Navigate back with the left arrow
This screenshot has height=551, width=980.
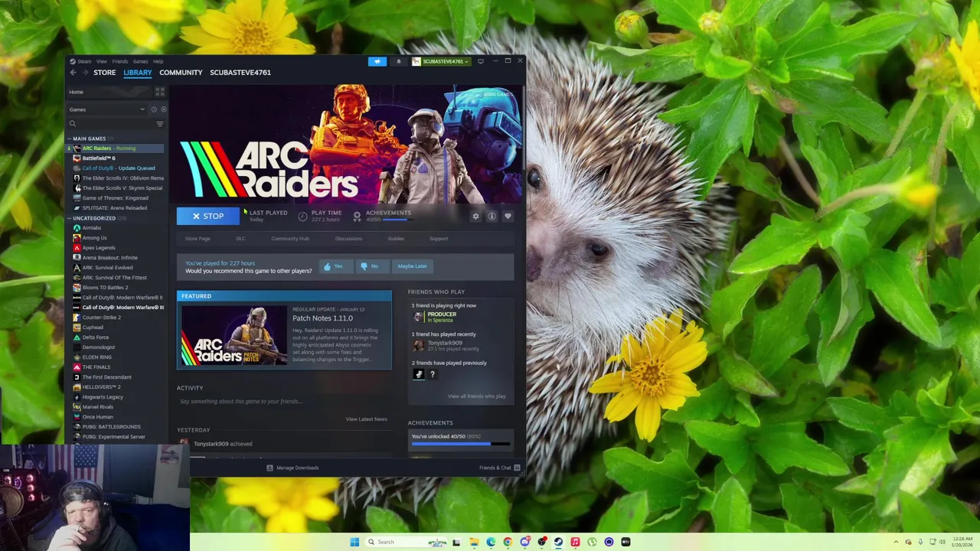click(73, 73)
